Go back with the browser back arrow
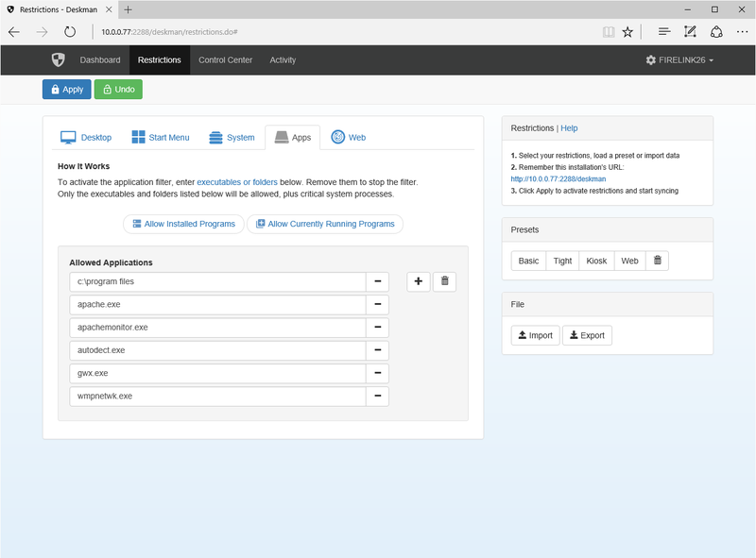This screenshot has width=756, height=558. (14, 32)
